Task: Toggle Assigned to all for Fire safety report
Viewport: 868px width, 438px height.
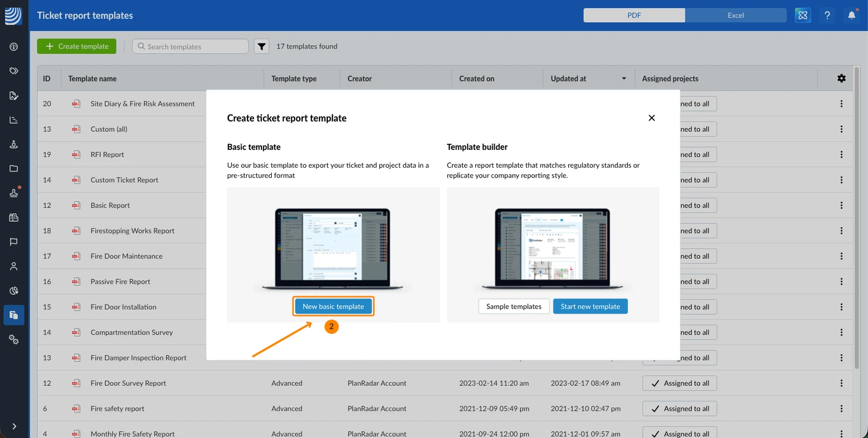Action: pyautogui.click(x=680, y=409)
